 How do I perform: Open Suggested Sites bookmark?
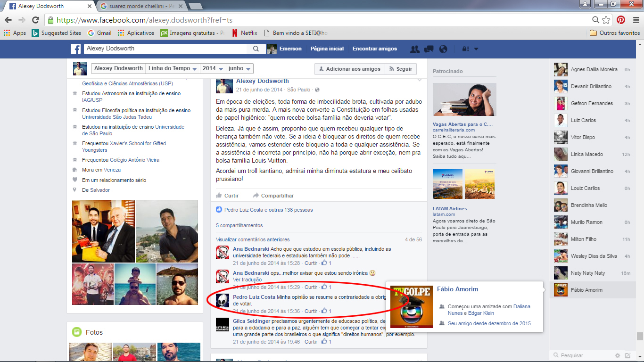tap(57, 33)
